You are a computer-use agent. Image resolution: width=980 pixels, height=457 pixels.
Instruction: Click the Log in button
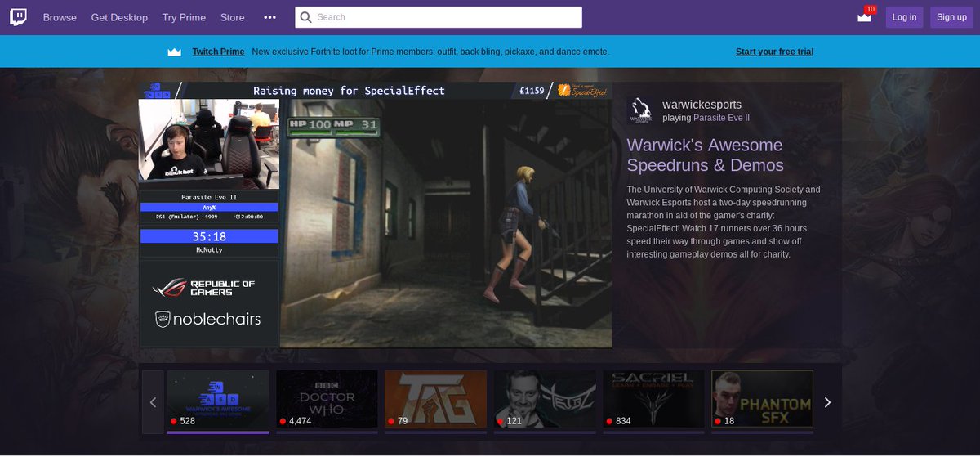(x=904, y=17)
